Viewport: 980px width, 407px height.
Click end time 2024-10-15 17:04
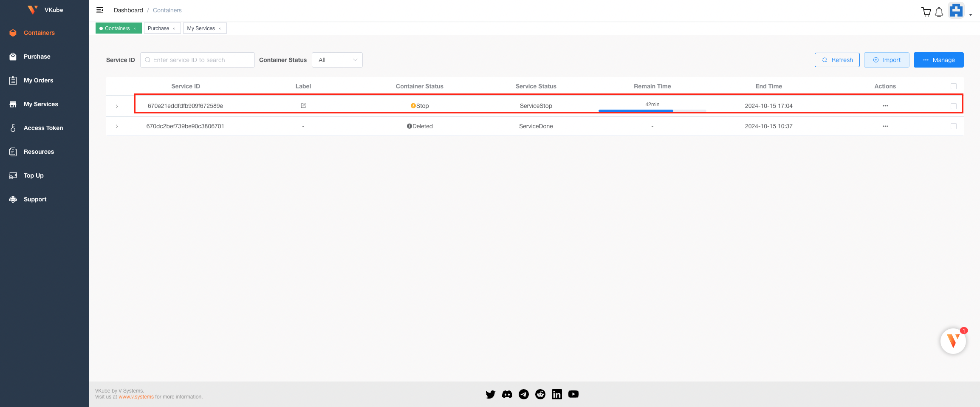(x=769, y=106)
